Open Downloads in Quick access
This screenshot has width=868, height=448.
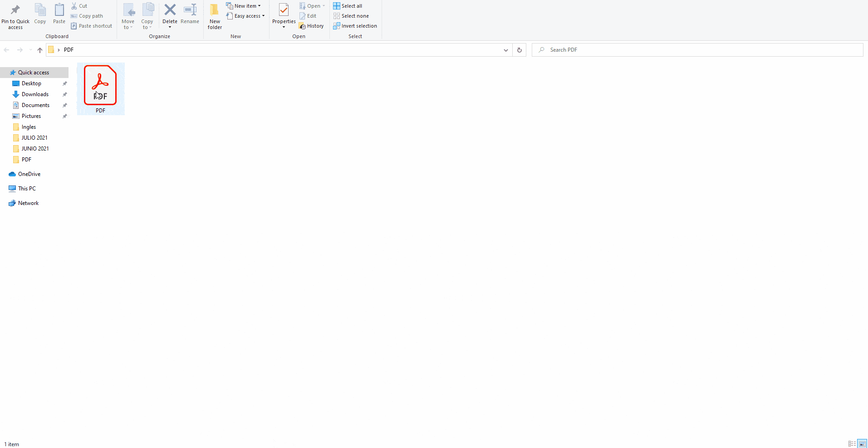click(x=35, y=94)
